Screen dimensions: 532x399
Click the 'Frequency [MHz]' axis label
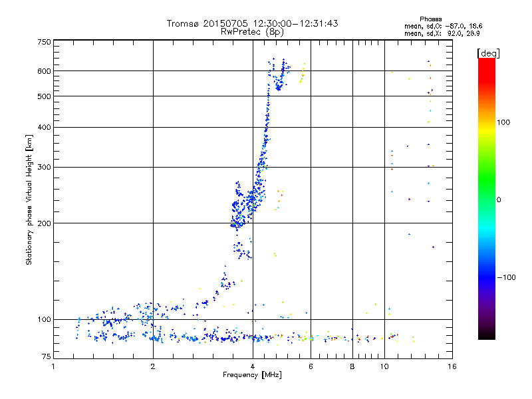[x=252, y=375]
